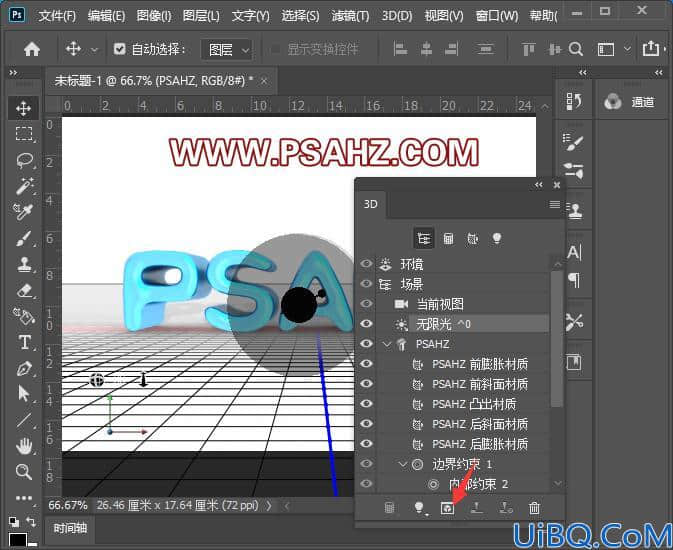Select the Line tool
Viewport: 673px width, 550px height.
24,420
